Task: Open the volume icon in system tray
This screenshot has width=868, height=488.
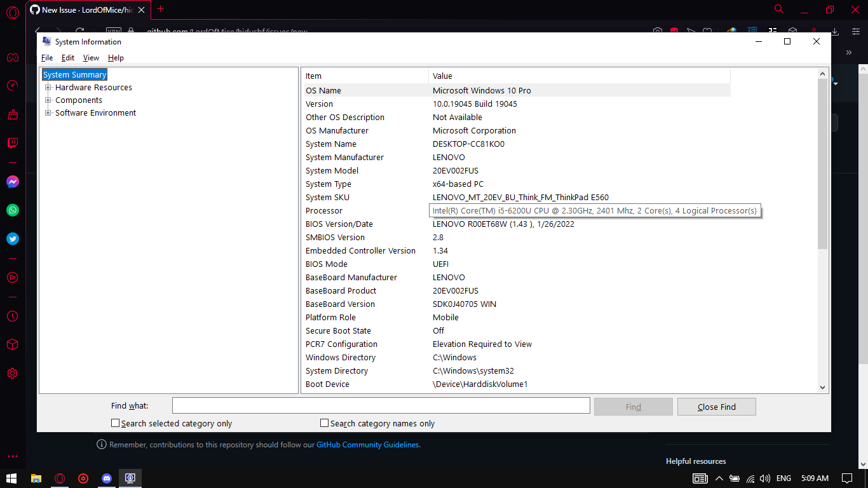Action: (765, 478)
